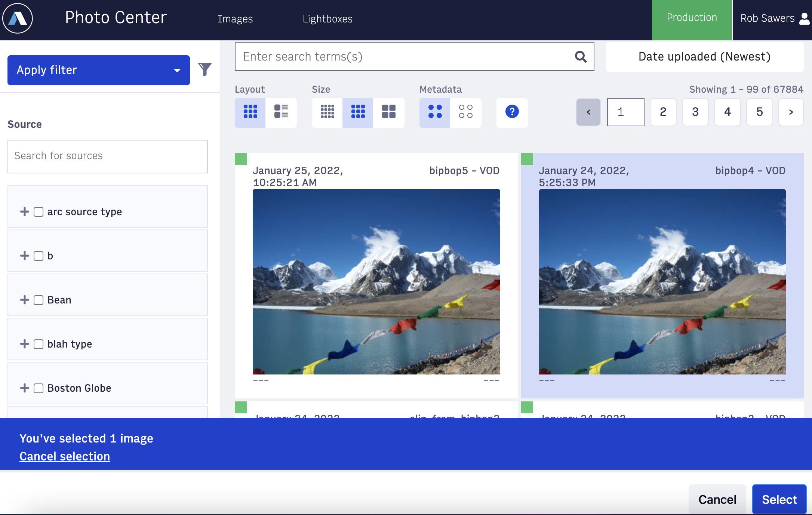Viewport: 812px width, 515px height.
Task: Check the Bean source checkbox
Action: 39,300
